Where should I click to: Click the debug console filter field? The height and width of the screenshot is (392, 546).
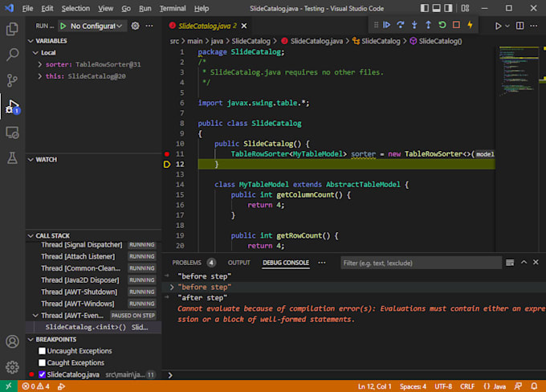pos(421,263)
